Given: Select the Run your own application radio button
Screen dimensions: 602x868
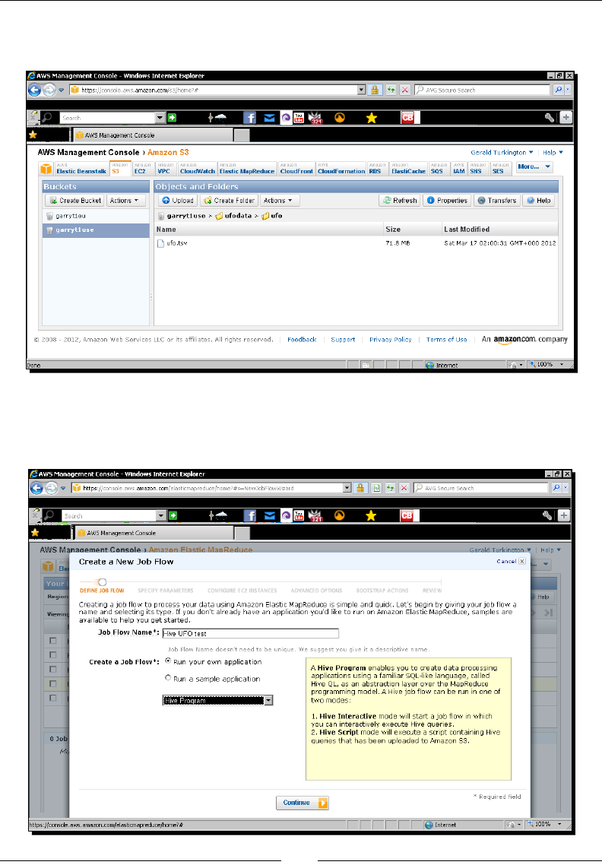Looking at the screenshot, I should (x=168, y=661).
